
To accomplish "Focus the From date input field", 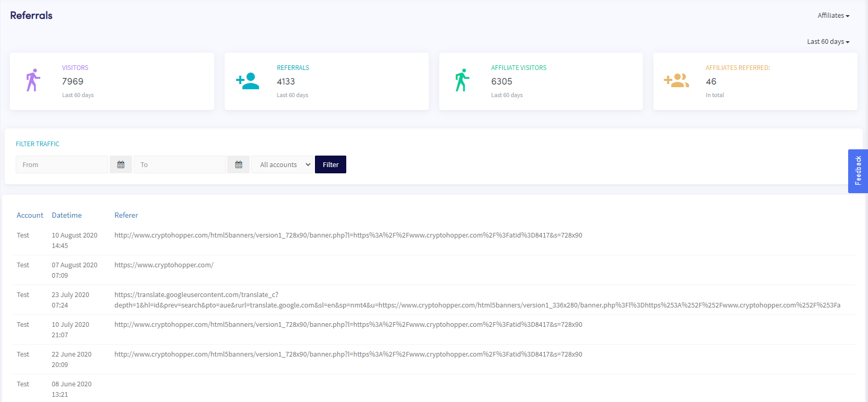I will pyautogui.click(x=62, y=164).
